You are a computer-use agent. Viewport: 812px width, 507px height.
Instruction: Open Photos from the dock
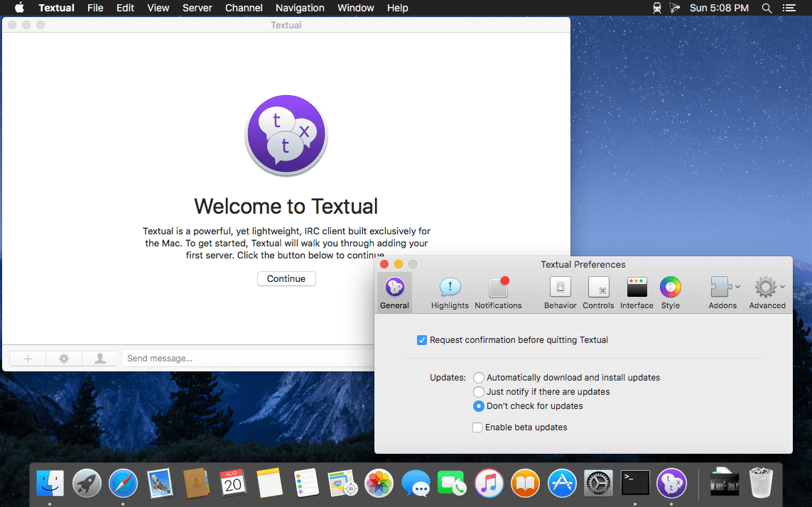[x=379, y=484]
